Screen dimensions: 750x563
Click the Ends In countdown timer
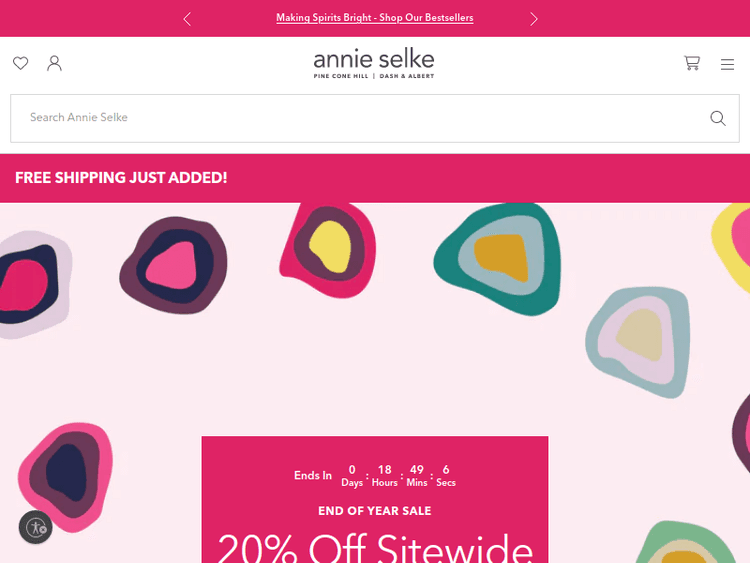pos(375,476)
